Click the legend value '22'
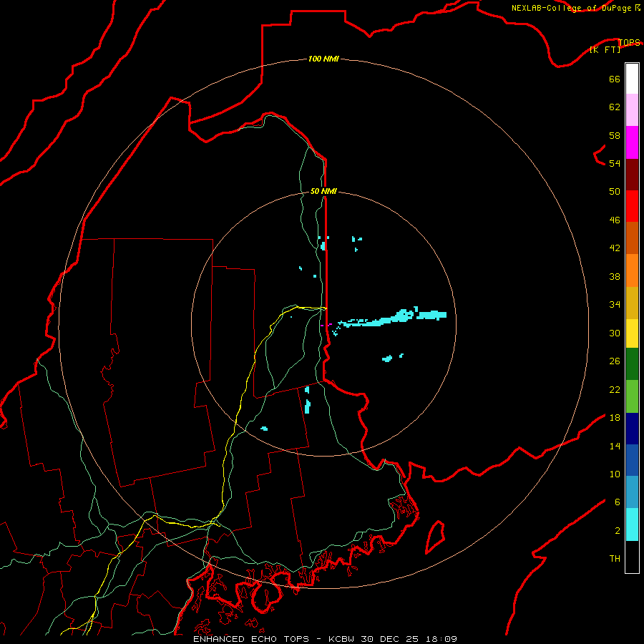 [x=615, y=390]
